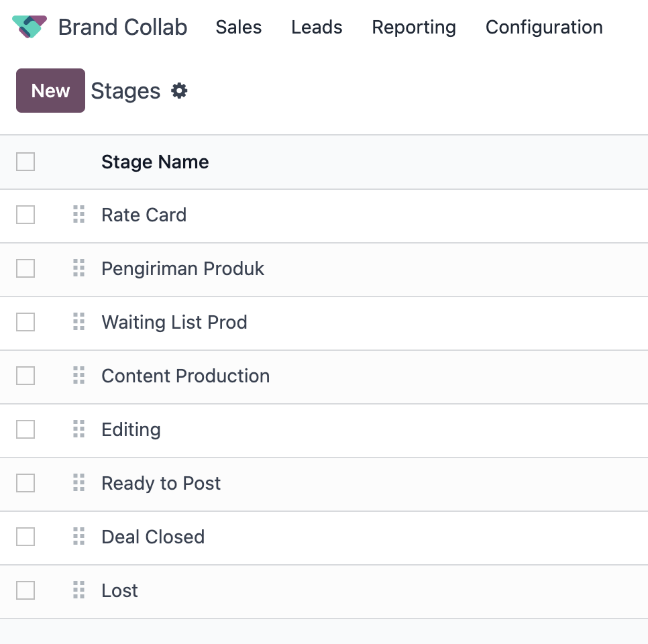Click the drag handle of the Editing stage
The width and height of the screenshot is (648, 644).
click(x=79, y=429)
